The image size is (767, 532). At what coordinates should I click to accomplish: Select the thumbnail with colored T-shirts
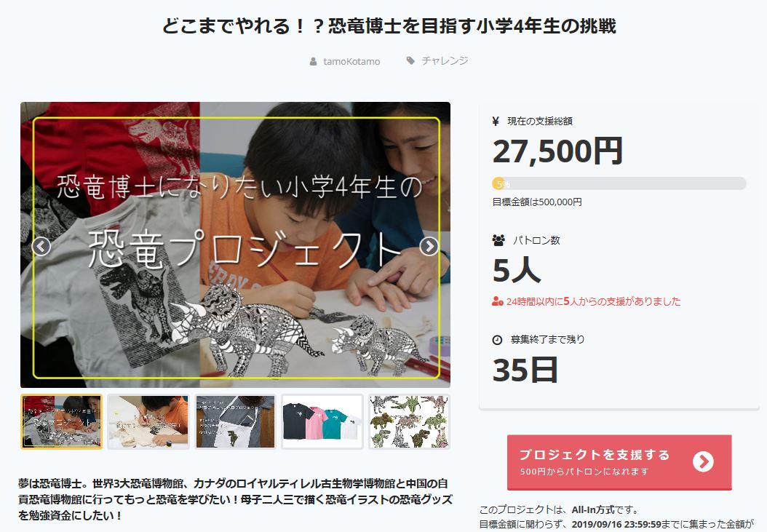coord(322,421)
